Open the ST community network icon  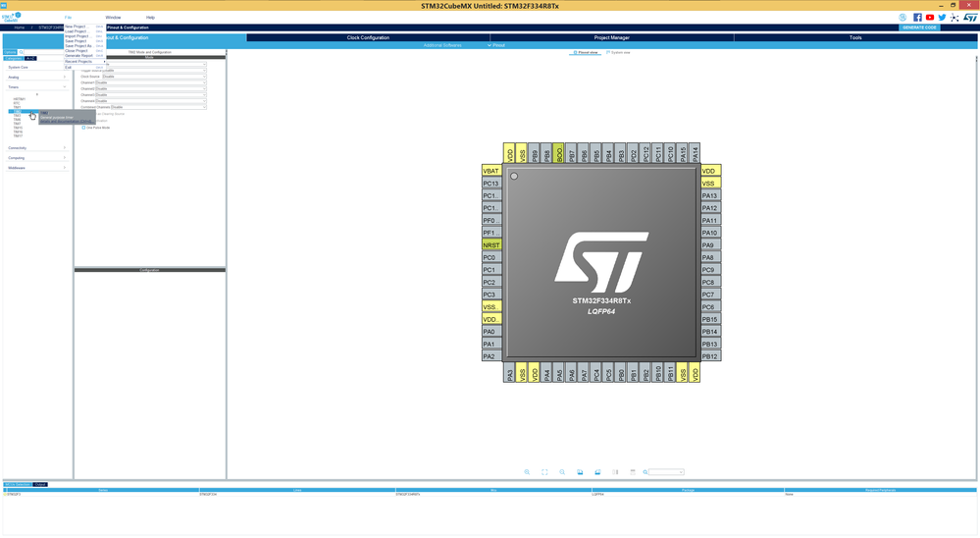tap(954, 18)
